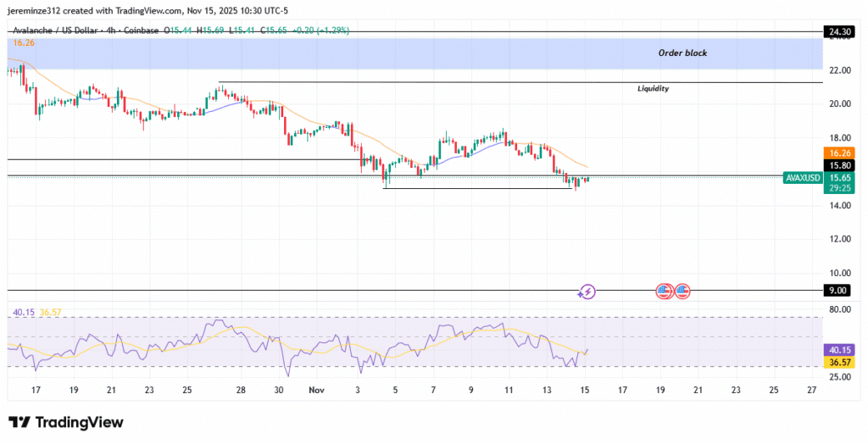868x444 pixels.
Task: Click the 25.00 RSI scale value
Action: 840,377
